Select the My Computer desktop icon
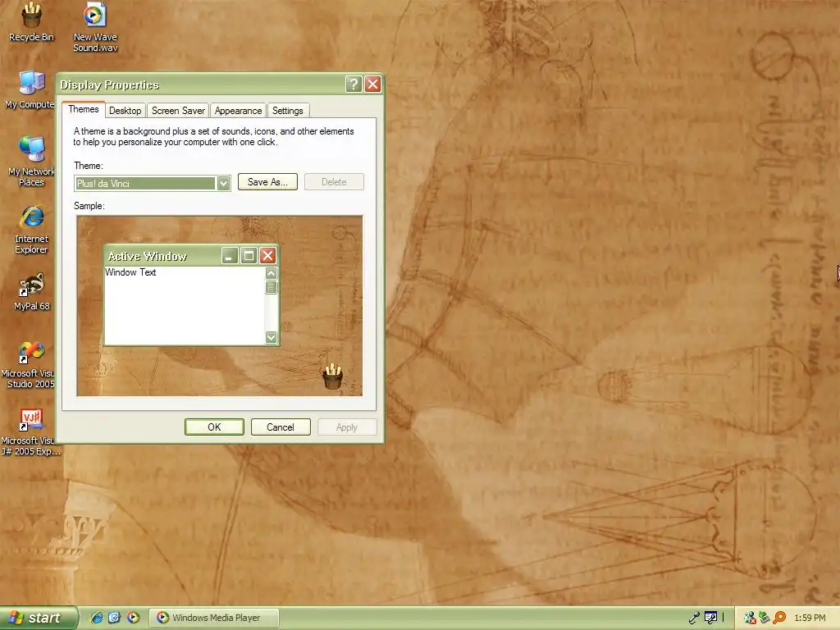 coord(30,89)
